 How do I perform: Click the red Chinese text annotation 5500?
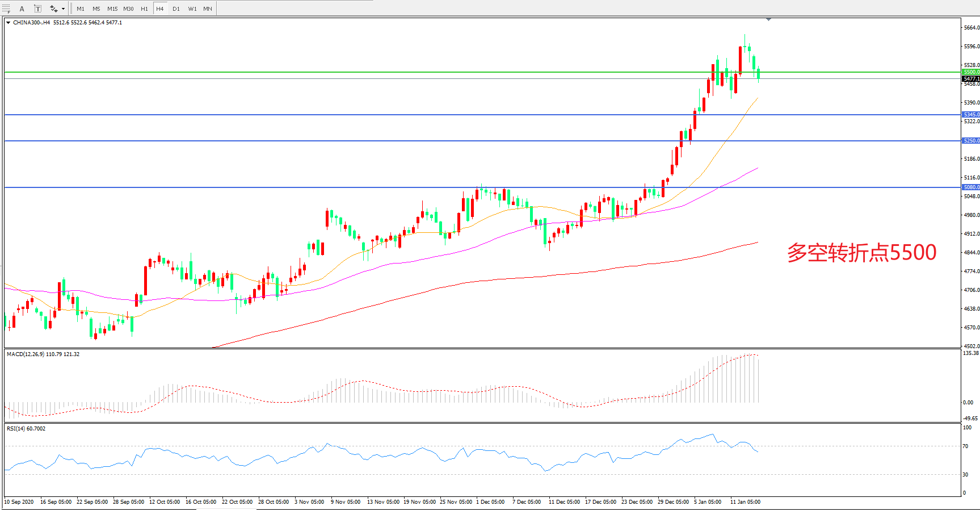(x=861, y=253)
